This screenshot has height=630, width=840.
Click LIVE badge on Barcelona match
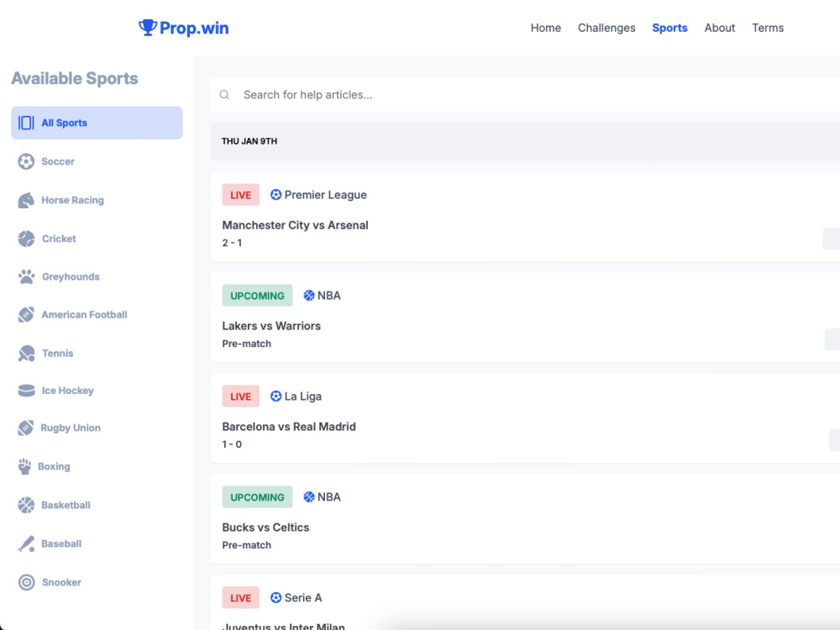coord(240,396)
